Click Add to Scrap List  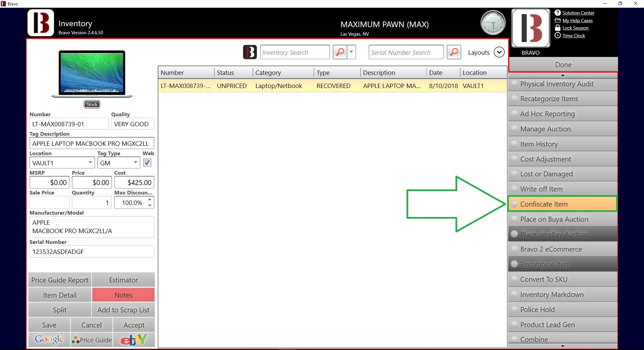point(123,310)
